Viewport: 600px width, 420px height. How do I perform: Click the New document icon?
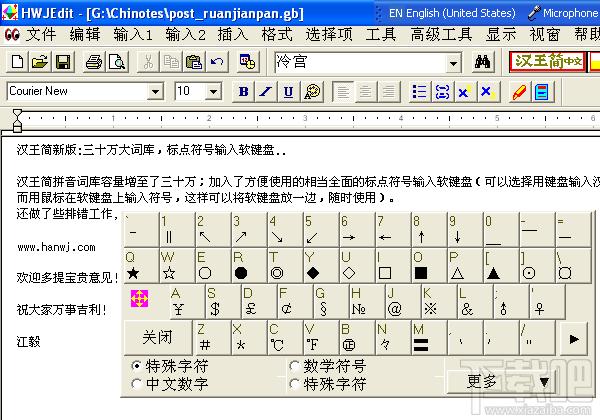[17, 62]
